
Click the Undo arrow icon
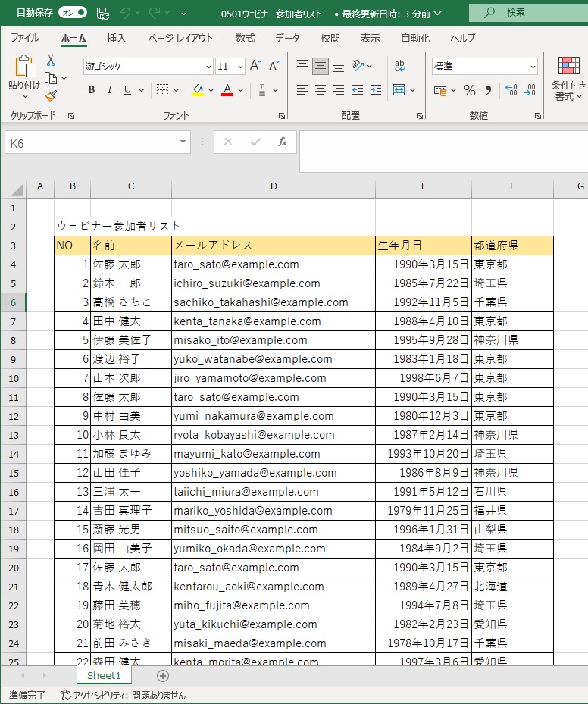(x=125, y=14)
